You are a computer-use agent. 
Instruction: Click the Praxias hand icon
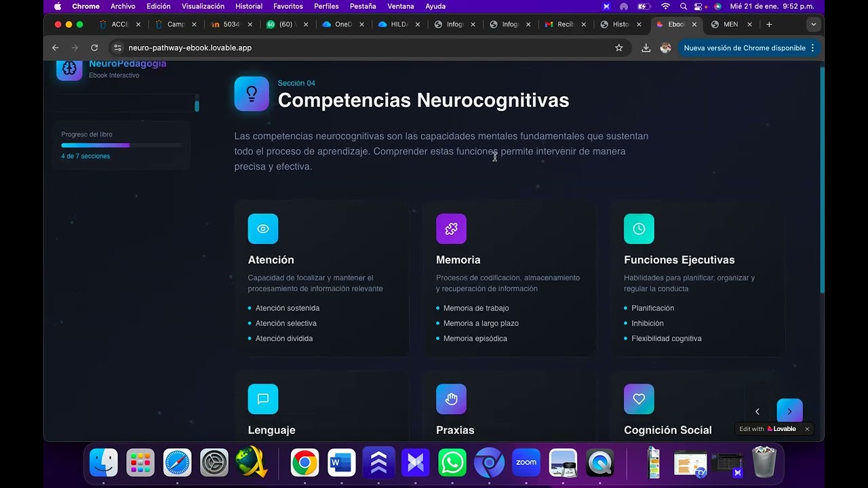point(451,399)
